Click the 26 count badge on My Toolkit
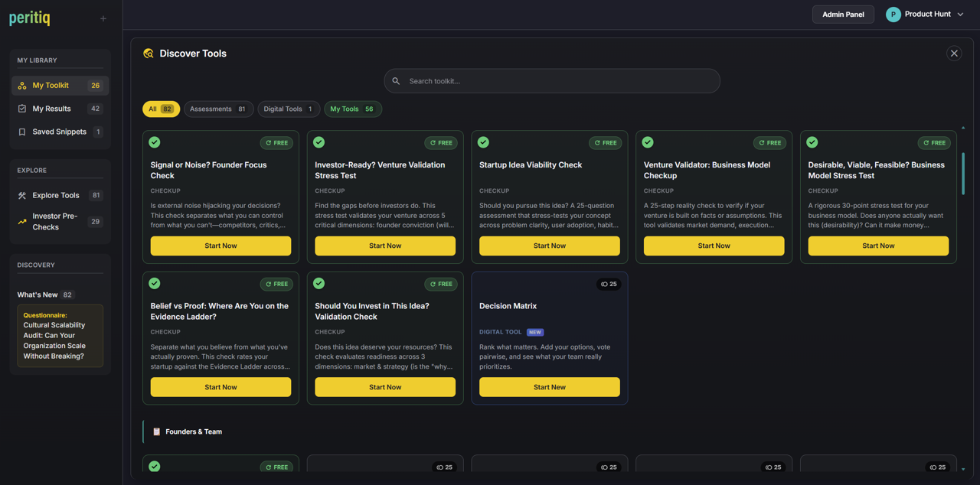This screenshot has height=485, width=980. 96,86
